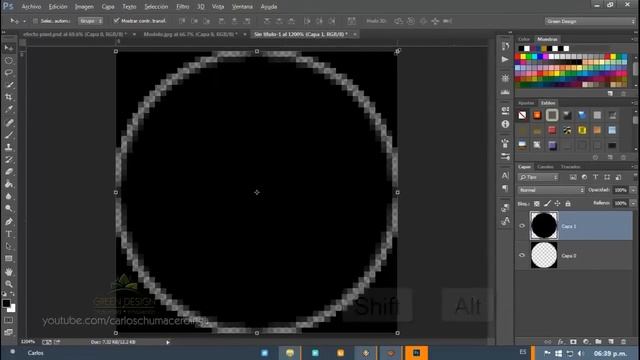The width and height of the screenshot is (640, 360).
Task: Click the background white color swatch
Action: [12, 309]
